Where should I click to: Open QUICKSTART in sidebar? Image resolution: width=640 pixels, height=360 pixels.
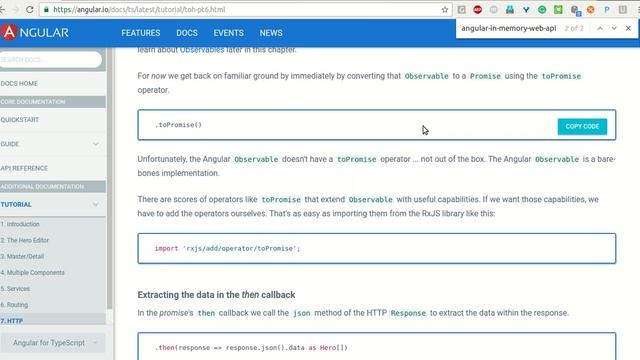point(20,120)
